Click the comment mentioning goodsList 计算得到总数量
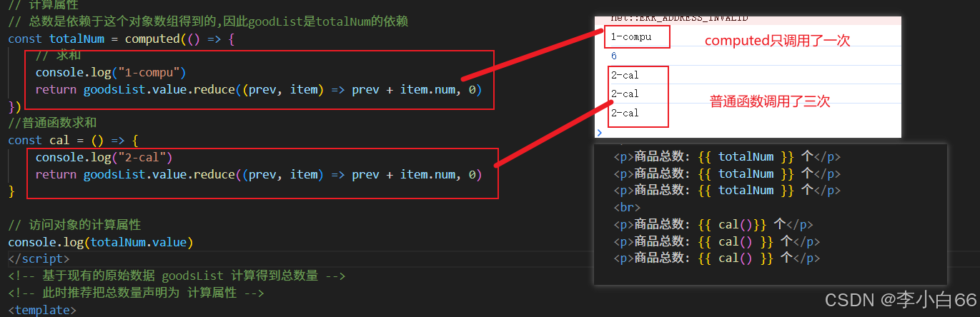 177,276
